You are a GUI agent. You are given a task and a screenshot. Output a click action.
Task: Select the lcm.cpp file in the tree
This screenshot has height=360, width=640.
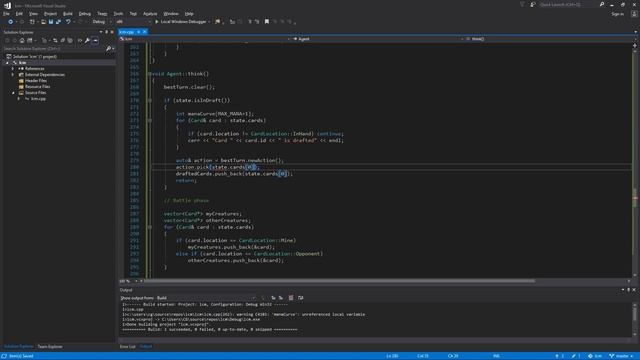coord(38,99)
